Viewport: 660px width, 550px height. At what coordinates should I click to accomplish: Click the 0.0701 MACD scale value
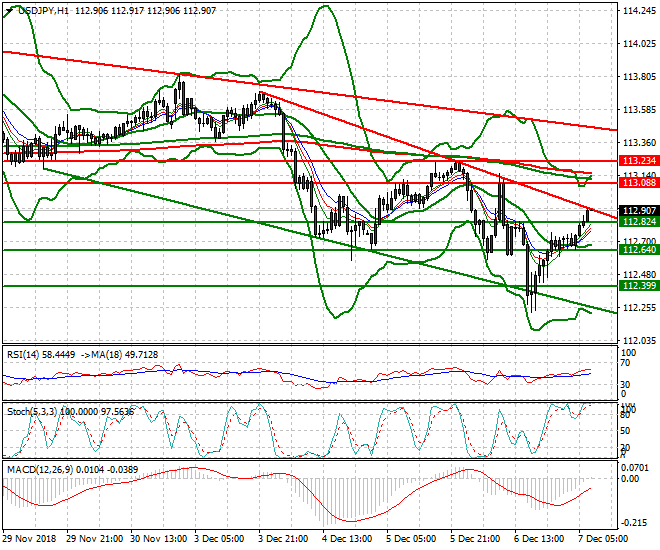[x=636, y=468]
